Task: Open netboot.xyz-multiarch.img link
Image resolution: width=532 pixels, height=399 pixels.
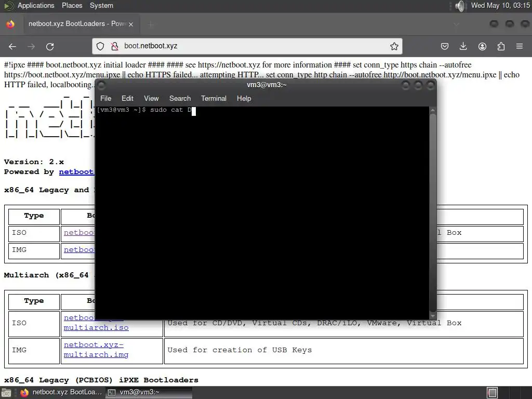Action: (96, 350)
